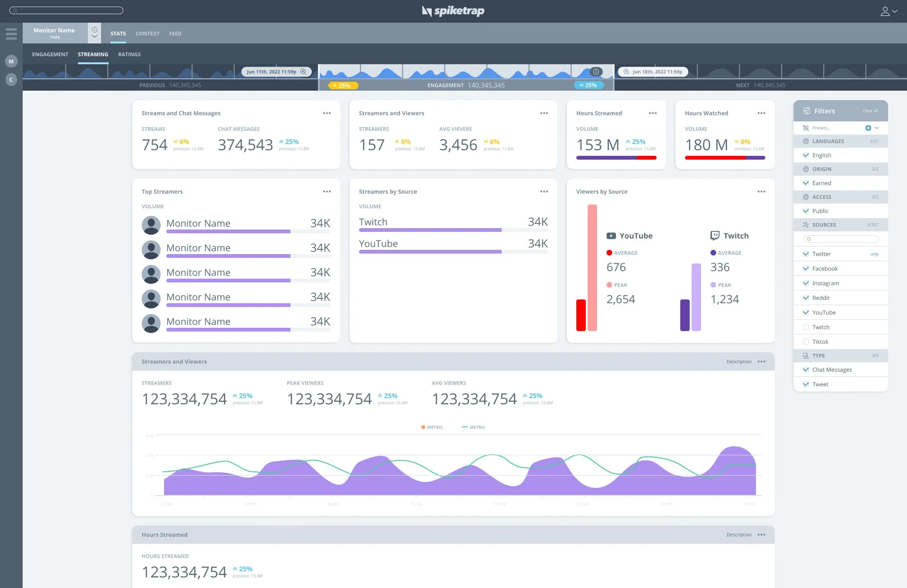Click the user account icon
907x588 pixels.
[x=885, y=11]
